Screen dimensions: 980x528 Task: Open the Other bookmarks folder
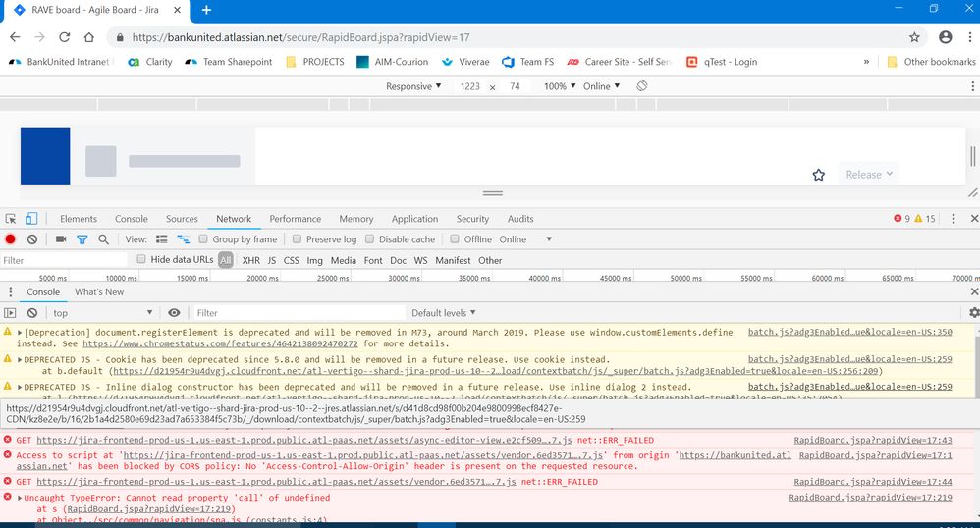[931, 62]
